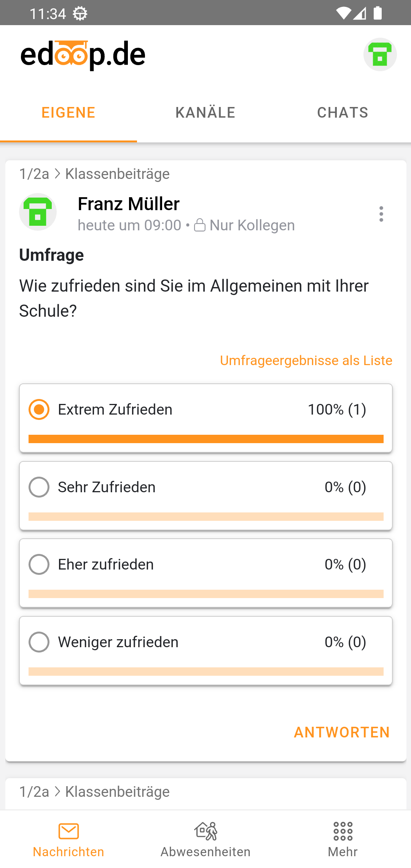This screenshot has width=411, height=868.
Task: Open the green profile avatar in header
Action: point(380,54)
